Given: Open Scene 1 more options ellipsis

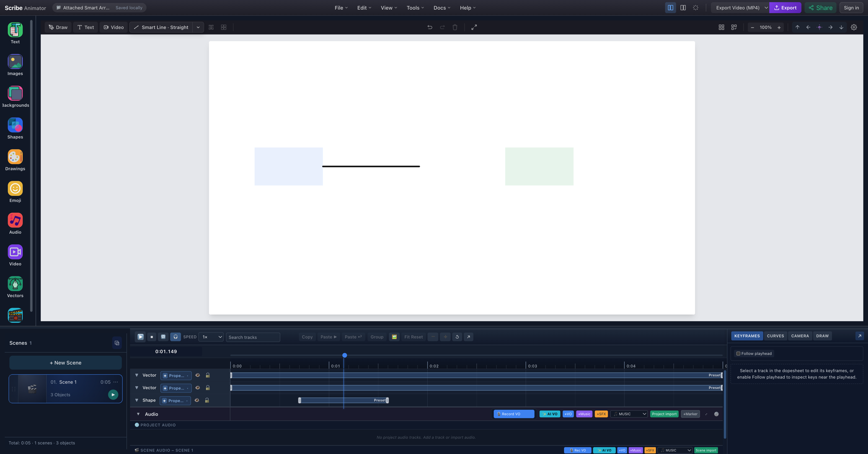Looking at the screenshot, I should point(116,382).
